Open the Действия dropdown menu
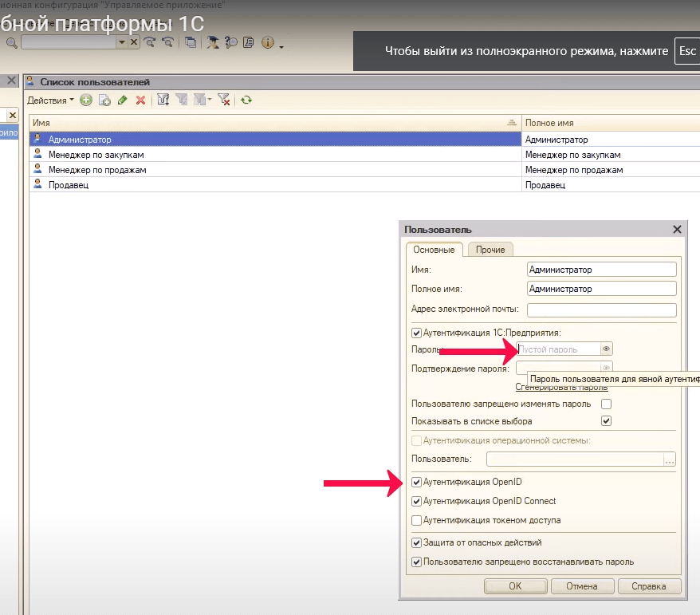Viewport: 700px width, 615px height. (x=49, y=101)
